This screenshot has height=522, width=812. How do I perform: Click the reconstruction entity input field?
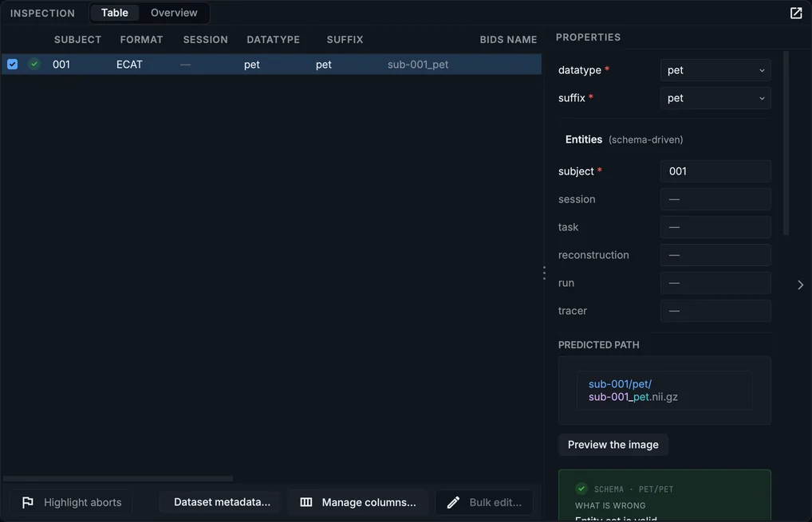coord(715,255)
